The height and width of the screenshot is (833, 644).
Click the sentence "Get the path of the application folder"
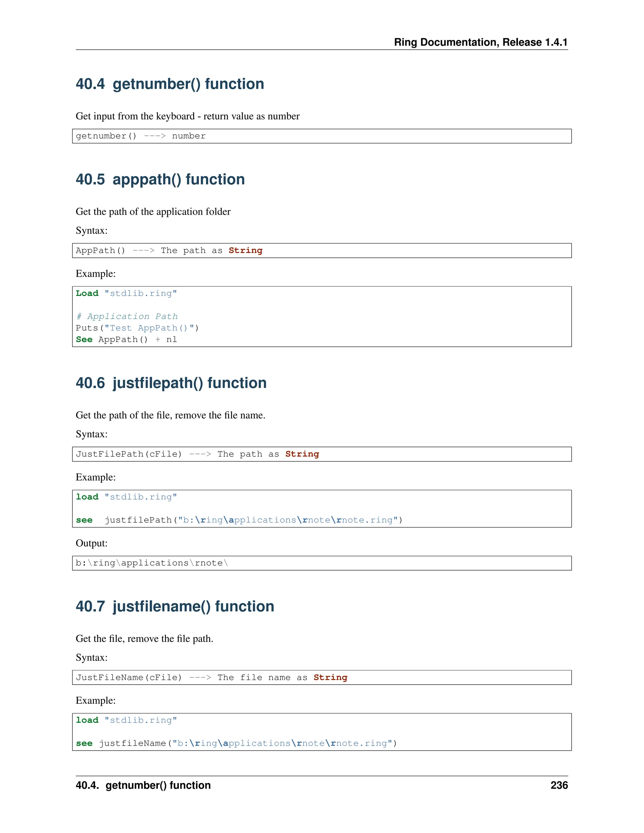coord(153,212)
